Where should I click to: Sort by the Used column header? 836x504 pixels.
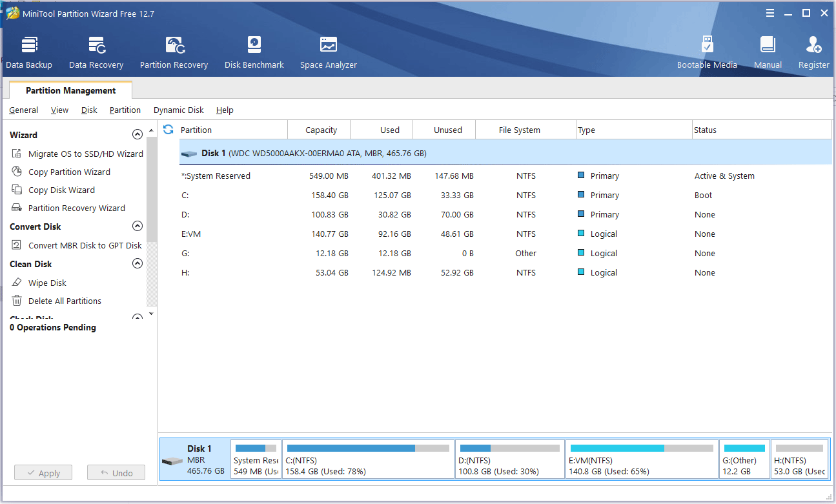[382, 130]
